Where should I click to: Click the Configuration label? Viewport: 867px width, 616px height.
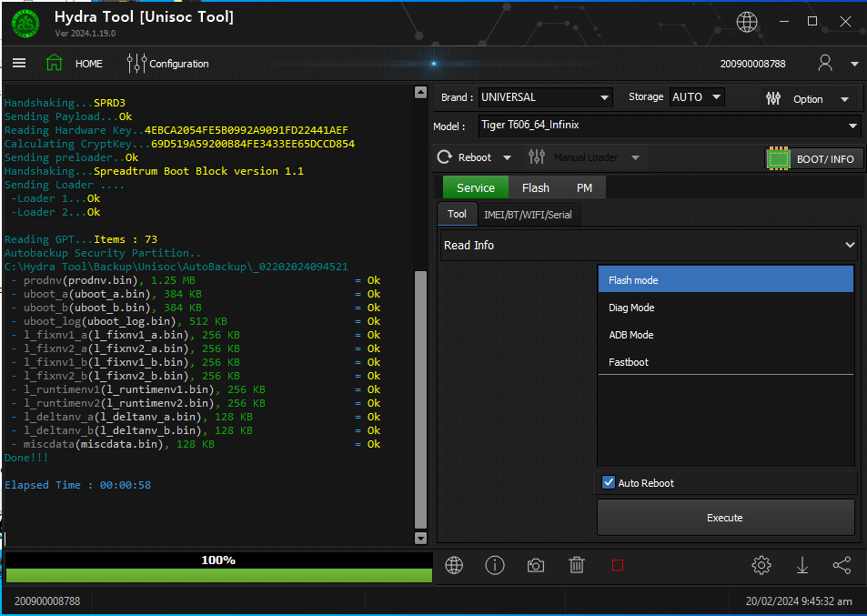pyautogui.click(x=179, y=64)
